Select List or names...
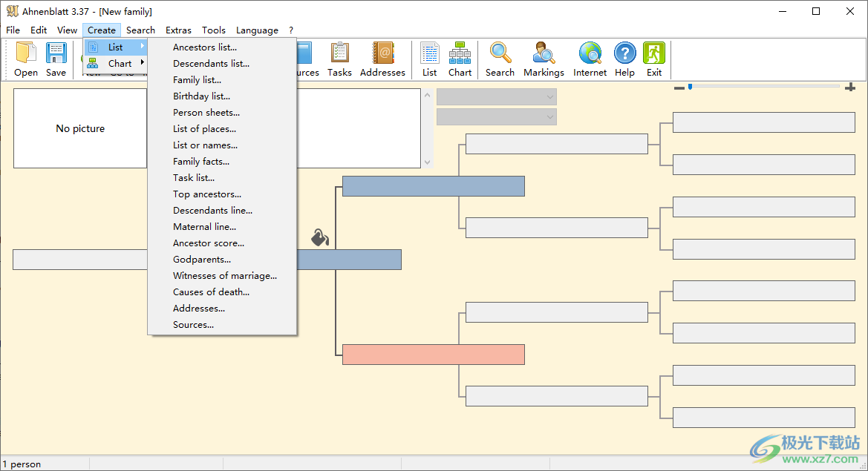Screen dimensions: 868x471 tap(206, 145)
